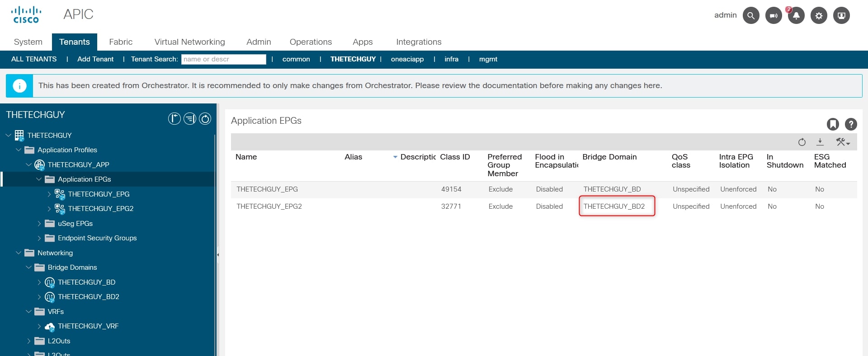868x356 pixels.
Task: Click the bookmark icon in Application EPGs panel
Action: click(833, 124)
